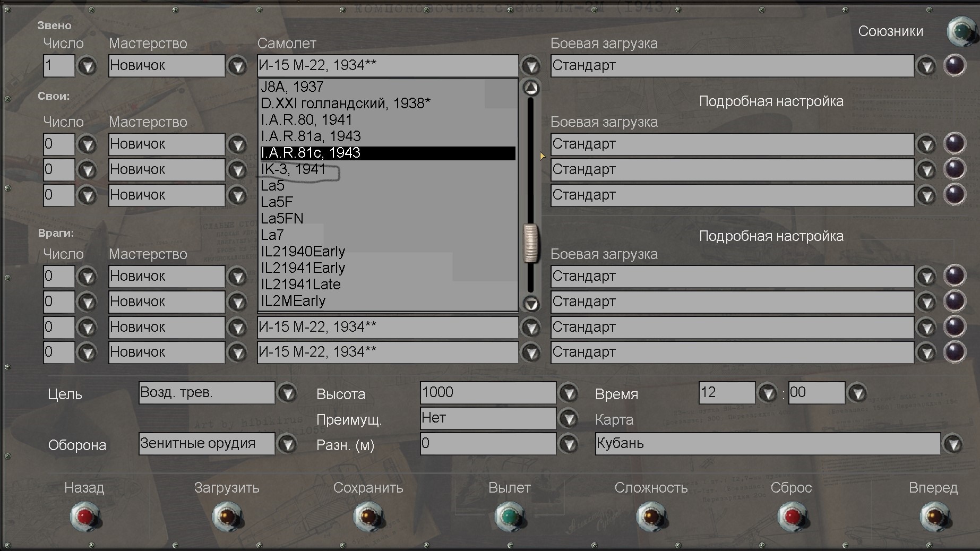Viewport: 980px width, 551px height.
Task: Open the Звено Мастерство dropdown arrow
Action: (237, 66)
